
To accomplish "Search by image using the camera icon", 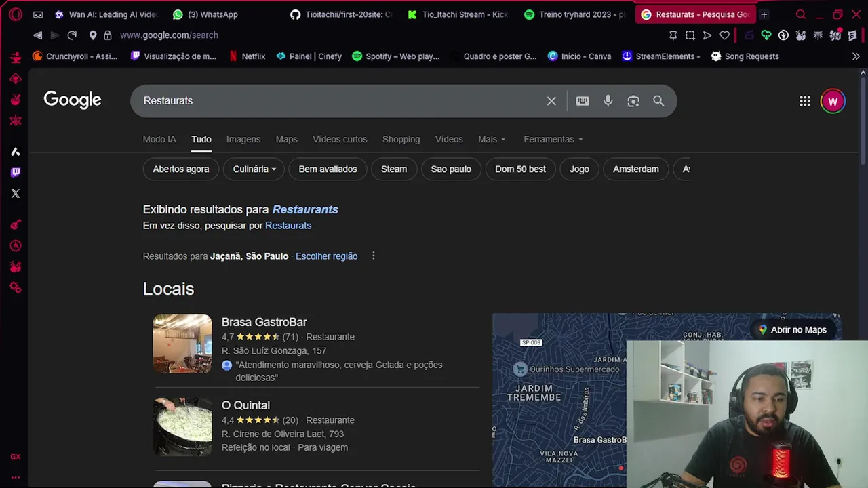I will [x=633, y=101].
